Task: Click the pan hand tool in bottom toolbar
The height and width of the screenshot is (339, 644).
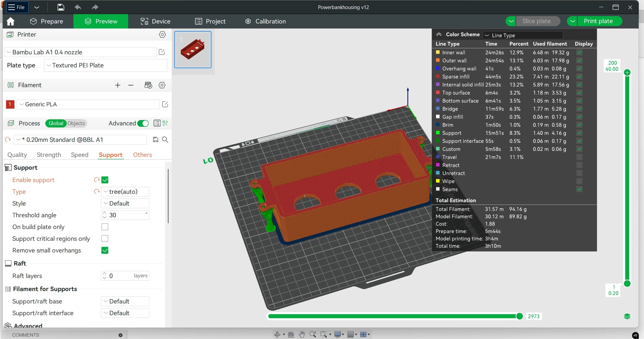Action: (302, 334)
